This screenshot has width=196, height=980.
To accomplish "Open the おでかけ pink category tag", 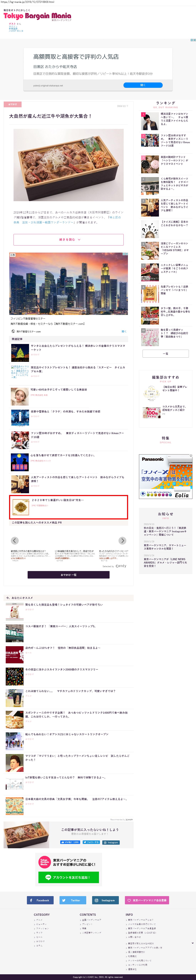I will pyautogui.click(x=12, y=104).
